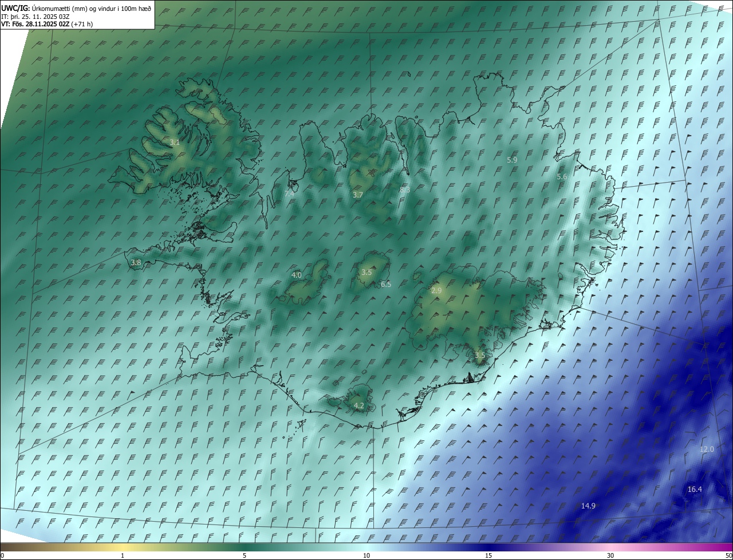Click the 3.8 value on the Snæfellsnes peninsula
The height and width of the screenshot is (560, 733).
tap(136, 263)
